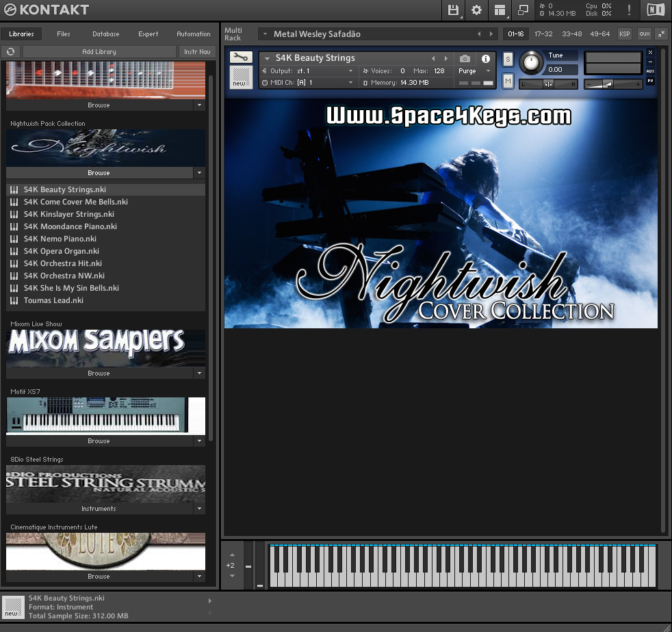Open the Purge dropdown menu
The image size is (672, 632).
pyautogui.click(x=488, y=71)
